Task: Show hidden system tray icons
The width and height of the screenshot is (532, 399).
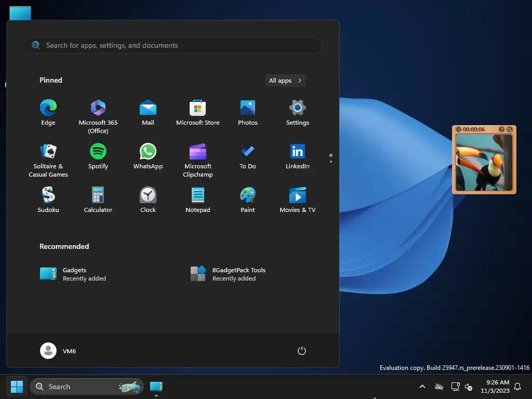Action: [422, 387]
